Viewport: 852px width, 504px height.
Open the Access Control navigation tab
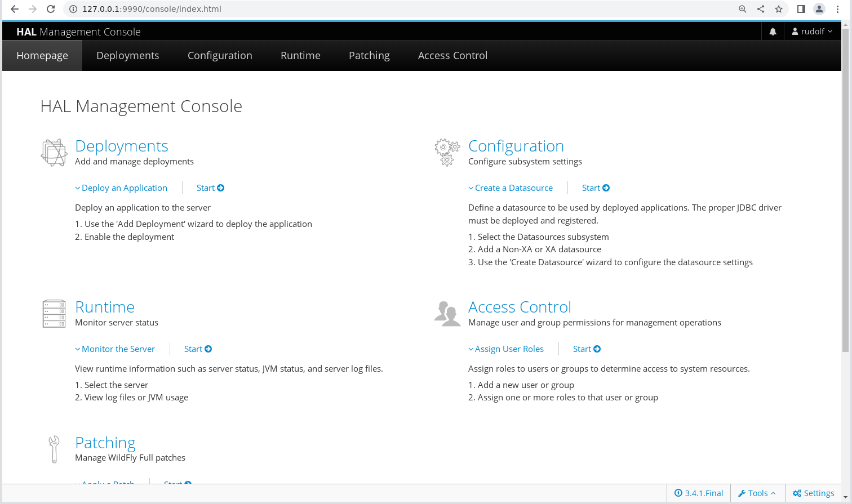tap(452, 56)
